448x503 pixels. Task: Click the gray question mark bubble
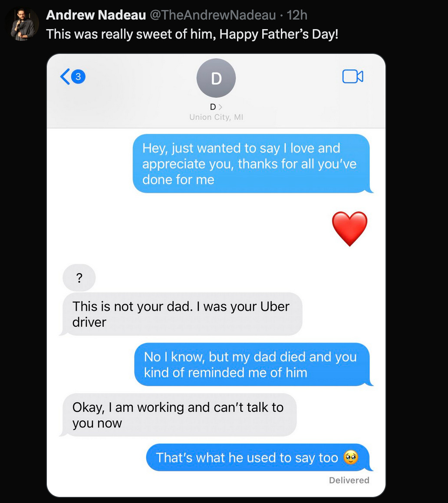(x=79, y=278)
